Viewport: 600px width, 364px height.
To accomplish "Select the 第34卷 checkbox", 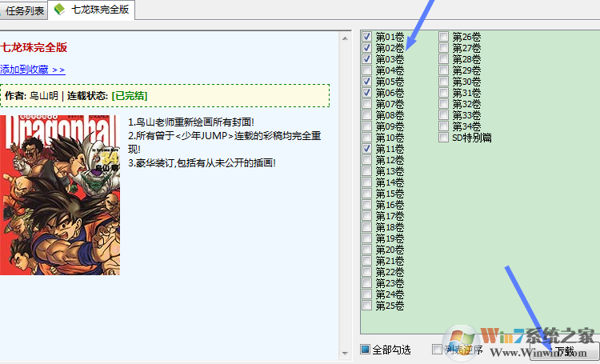I will coord(443,126).
